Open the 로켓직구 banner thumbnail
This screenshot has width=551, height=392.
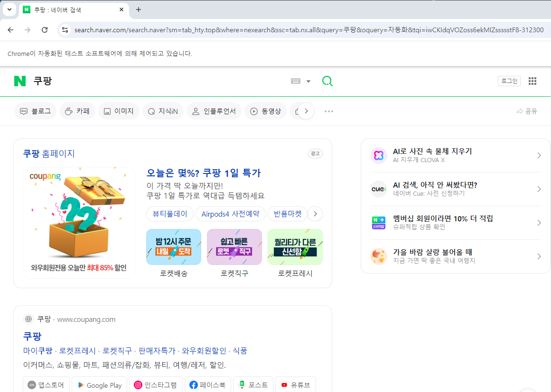coord(234,247)
